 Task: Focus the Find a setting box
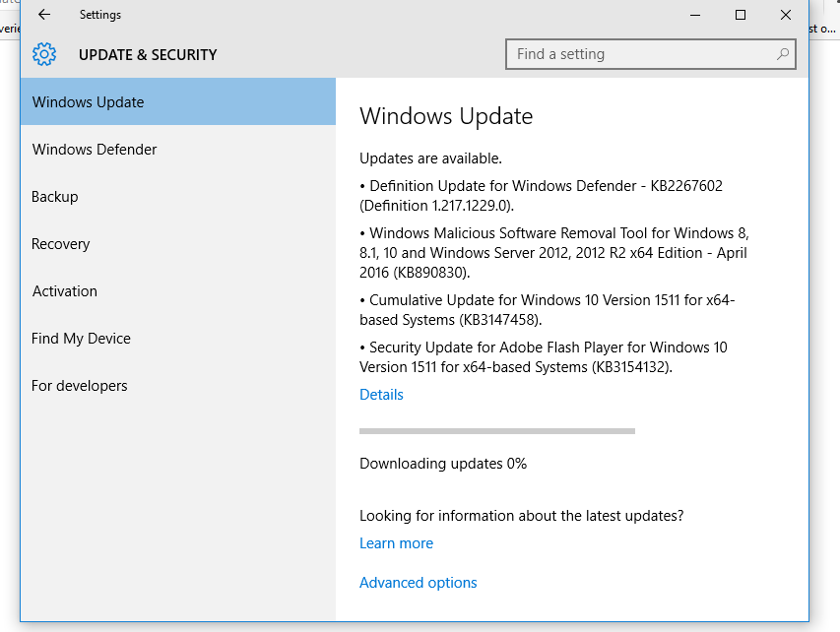point(650,54)
